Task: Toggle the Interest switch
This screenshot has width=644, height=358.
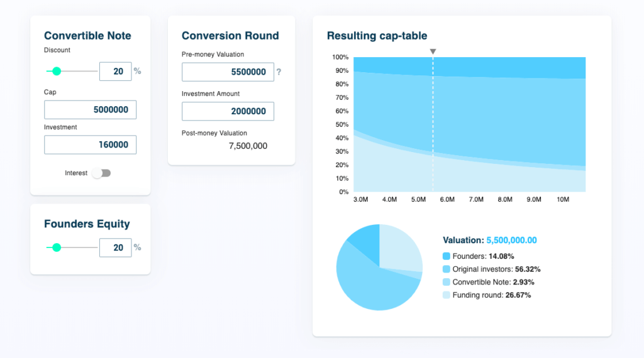Action: 101,173
